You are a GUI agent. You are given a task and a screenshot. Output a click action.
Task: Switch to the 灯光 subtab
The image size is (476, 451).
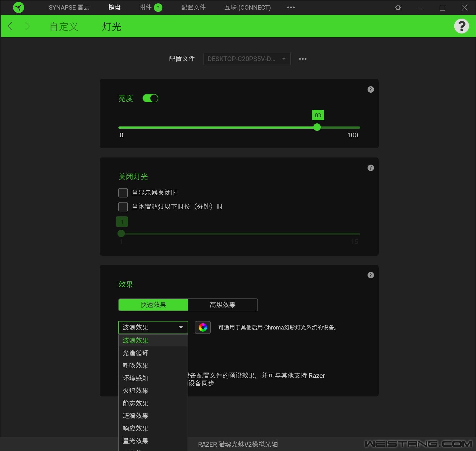112,27
